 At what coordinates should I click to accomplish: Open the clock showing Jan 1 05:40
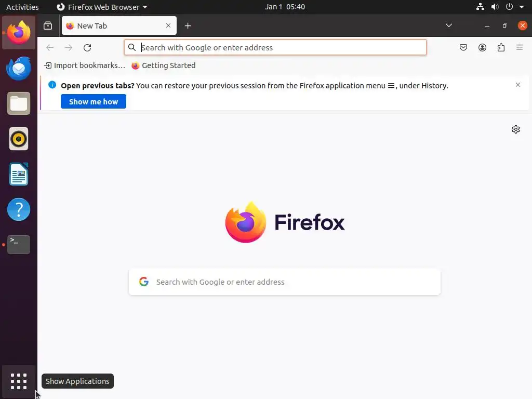(285, 7)
